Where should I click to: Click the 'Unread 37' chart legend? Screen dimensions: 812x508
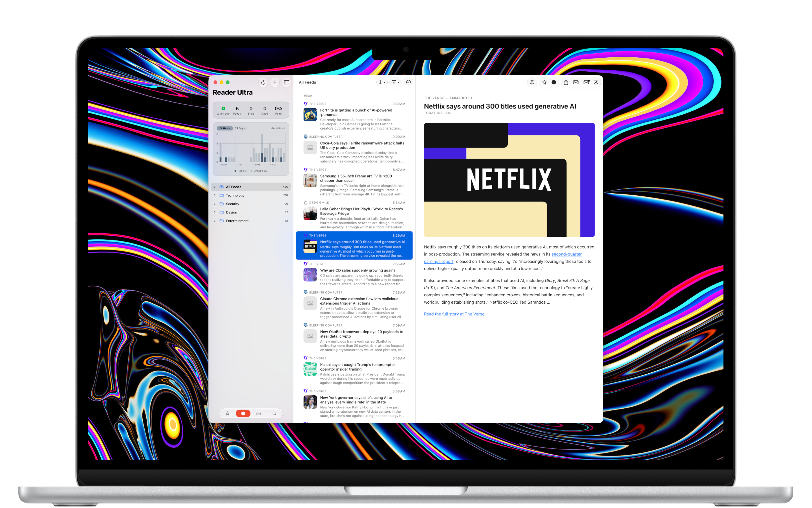coord(259,171)
